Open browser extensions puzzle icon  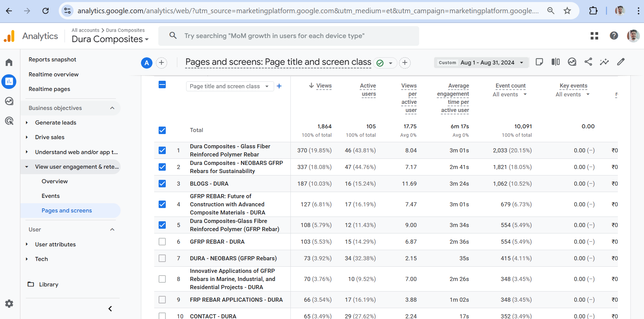click(x=593, y=11)
